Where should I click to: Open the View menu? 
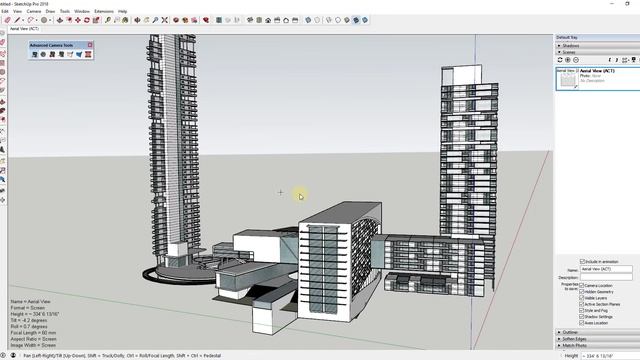[18, 11]
